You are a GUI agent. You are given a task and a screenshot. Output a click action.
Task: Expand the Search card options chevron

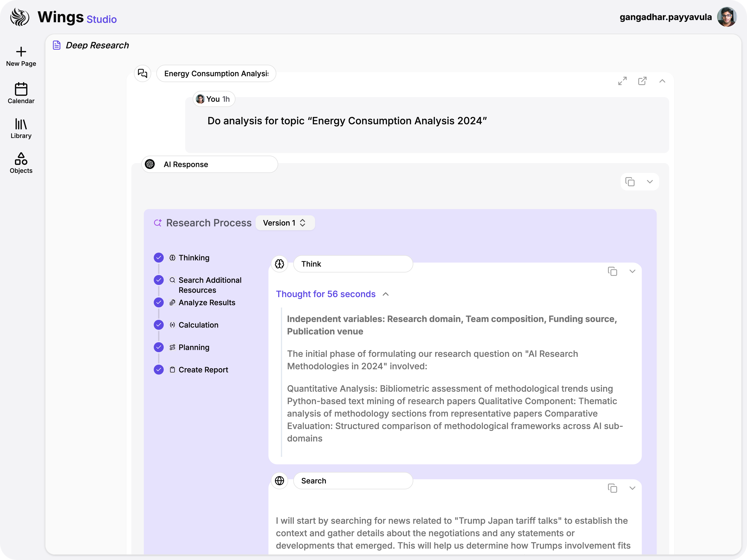632,488
